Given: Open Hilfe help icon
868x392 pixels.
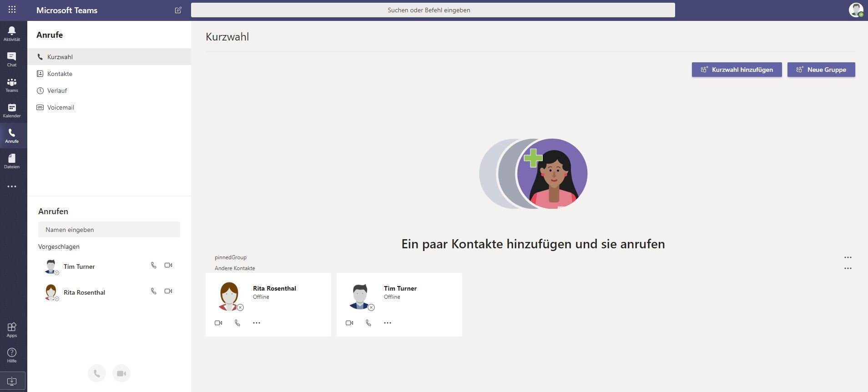Looking at the screenshot, I should click(12, 355).
